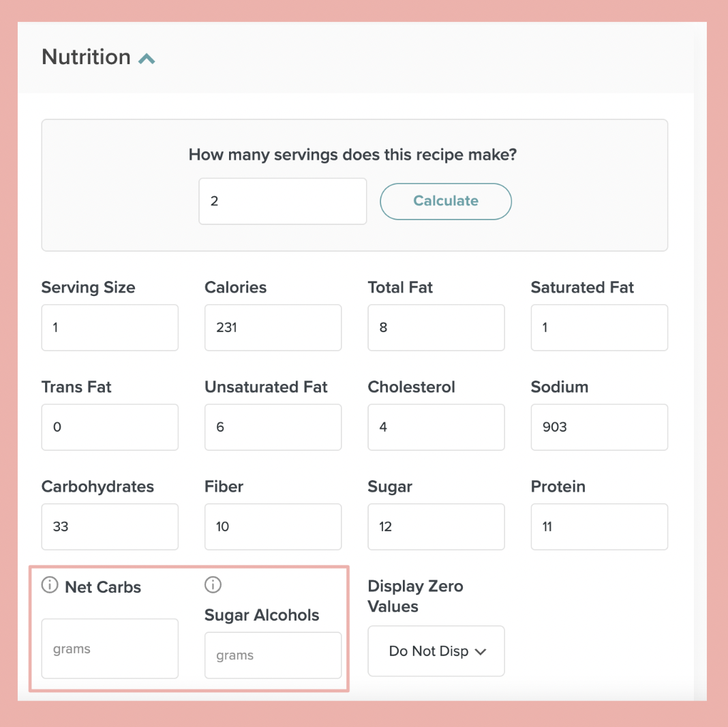The width and height of the screenshot is (728, 727).
Task: Click into the Calories field
Action: [x=273, y=327]
